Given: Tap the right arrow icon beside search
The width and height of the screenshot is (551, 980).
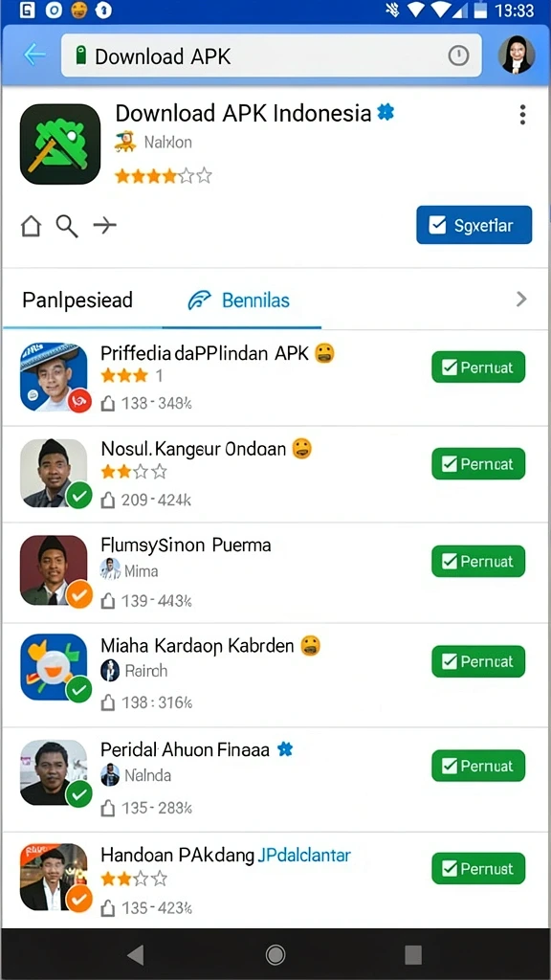Looking at the screenshot, I should click(104, 225).
